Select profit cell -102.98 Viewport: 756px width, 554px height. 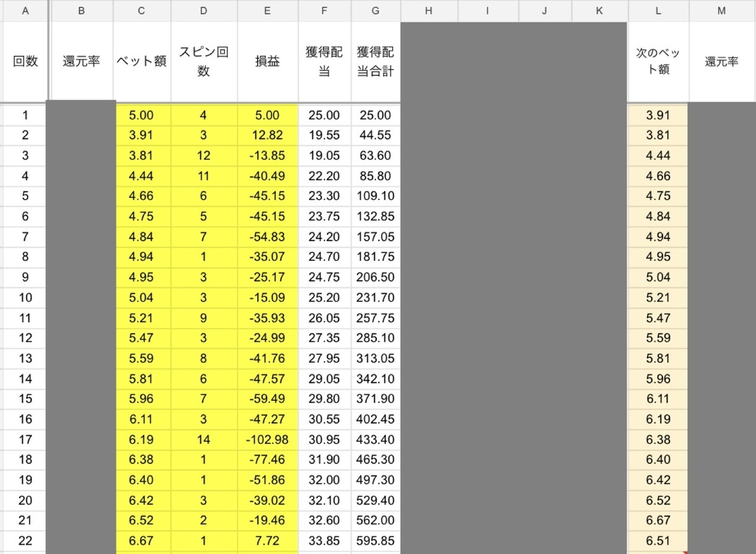tap(267, 439)
